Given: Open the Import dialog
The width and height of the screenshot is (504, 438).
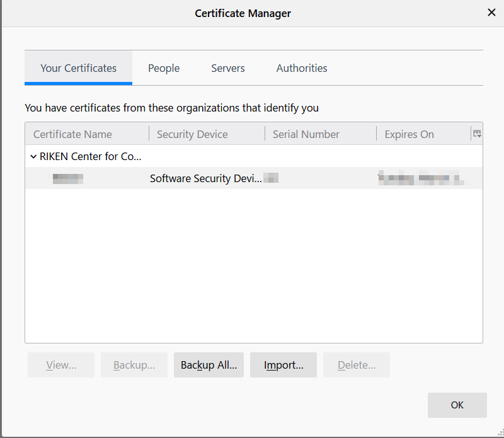Looking at the screenshot, I should click(x=283, y=364).
